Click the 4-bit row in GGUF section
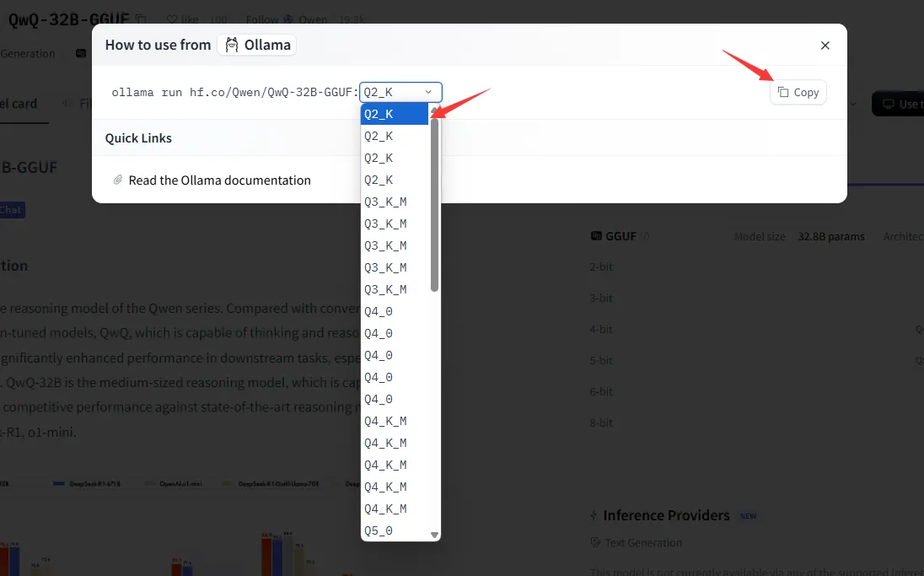924x576 pixels. (x=601, y=330)
